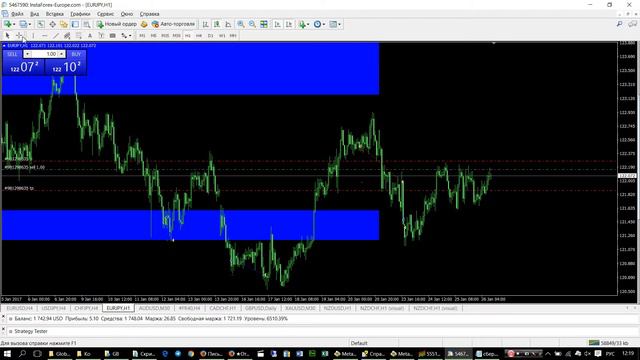Open the Файл menu
The width and height of the screenshot is (640, 360).
(x=17, y=14)
